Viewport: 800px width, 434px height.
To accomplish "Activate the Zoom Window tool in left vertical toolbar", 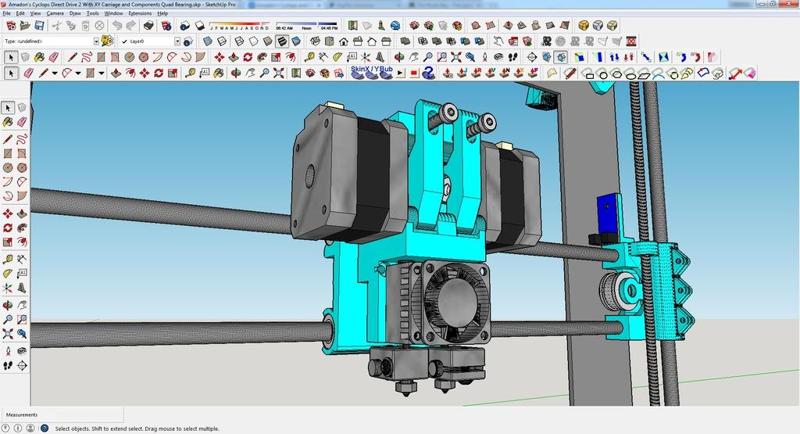I will pyautogui.click(x=21, y=319).
